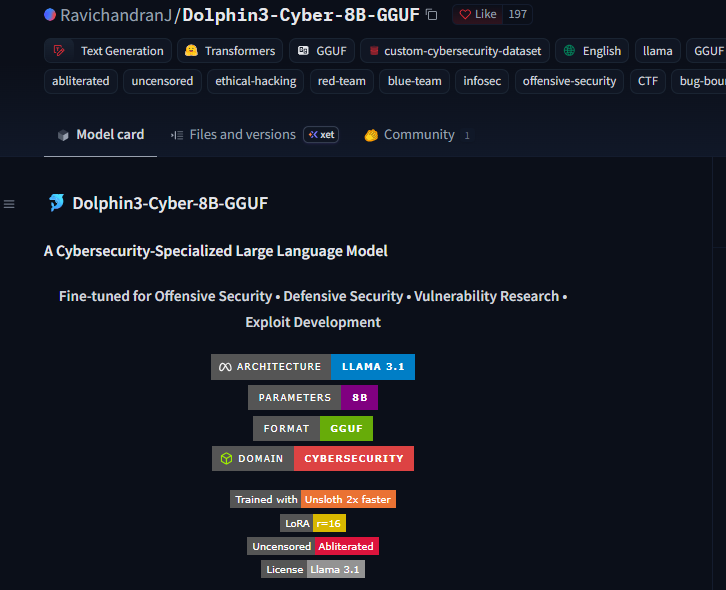Select the blue-team tag

click(414, 81)
